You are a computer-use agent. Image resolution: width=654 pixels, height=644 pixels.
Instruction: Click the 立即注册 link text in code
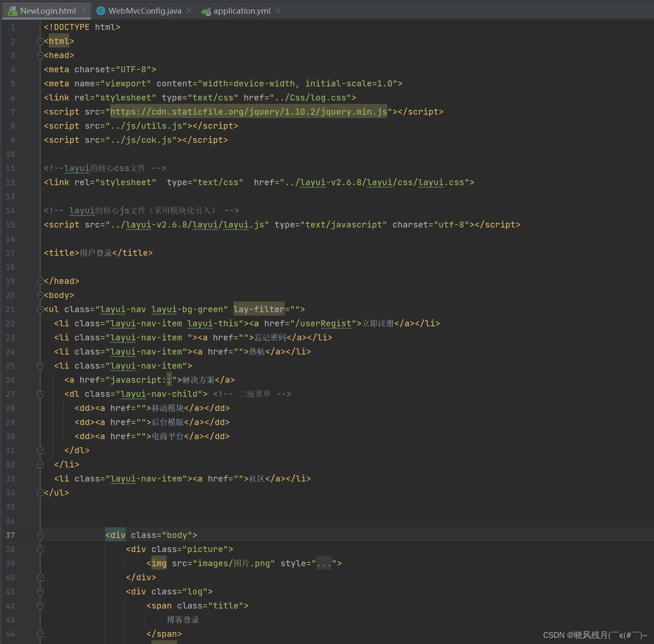pos(378,323)
